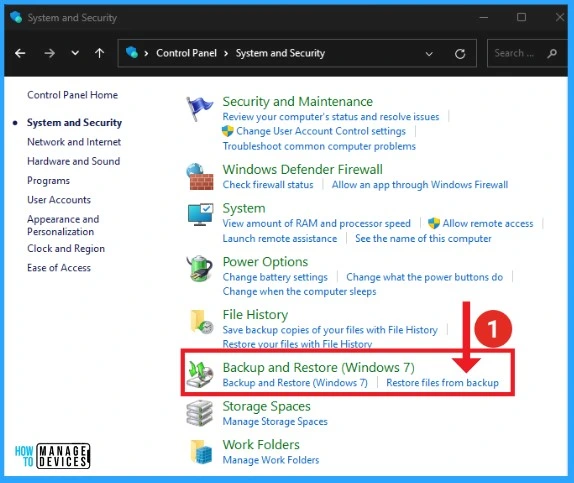Image resolution: width=574 pixels, height=483 pixels.
Task: Click the Power Options battery icon
Action: (x=200, y=268)
